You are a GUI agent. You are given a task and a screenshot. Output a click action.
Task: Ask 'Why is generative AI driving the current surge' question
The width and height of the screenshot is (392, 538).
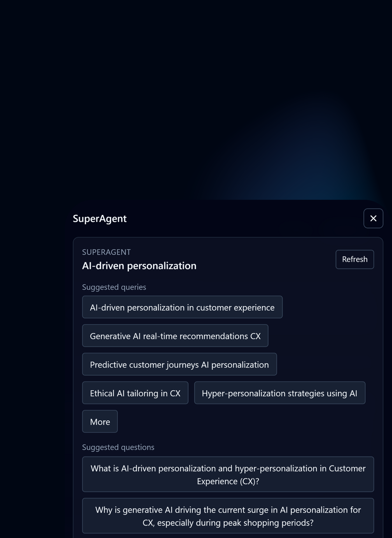click(228, 516)
